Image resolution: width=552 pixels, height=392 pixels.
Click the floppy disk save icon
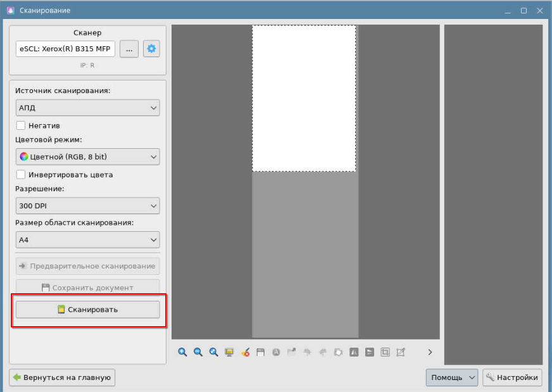[x=260, y=352]
